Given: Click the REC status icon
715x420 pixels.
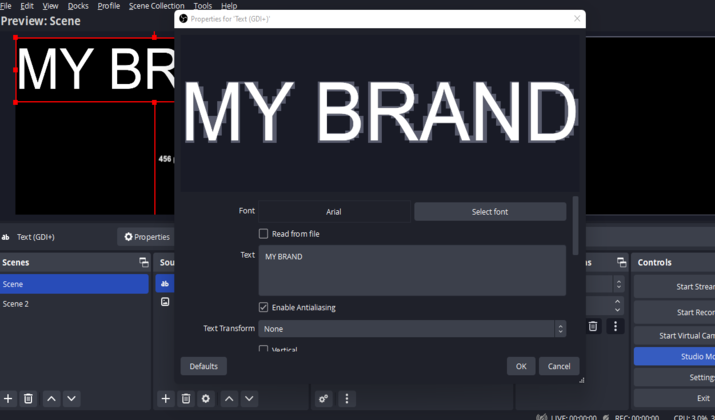Looking at the screenshot, I should click(606, 417).
